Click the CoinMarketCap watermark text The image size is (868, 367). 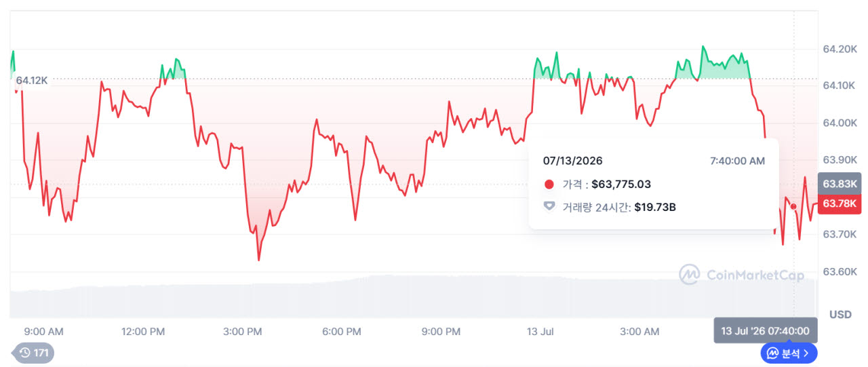pos(755,275)
